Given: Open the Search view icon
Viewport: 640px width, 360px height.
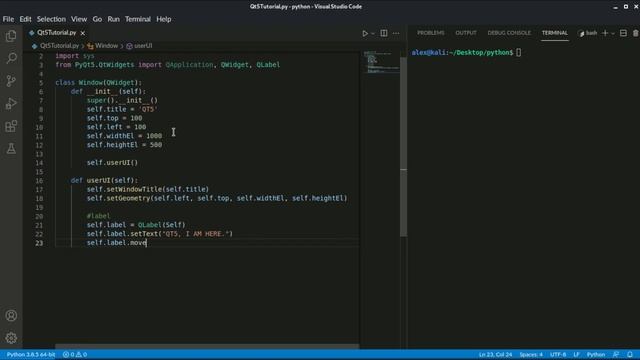Looking at the screenshot, I should [x=11, y=58].
